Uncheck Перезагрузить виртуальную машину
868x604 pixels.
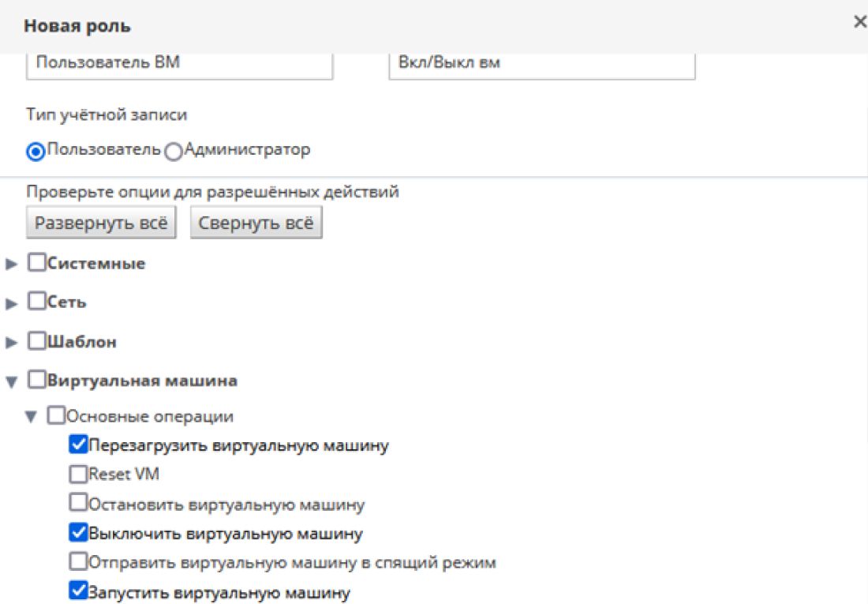78,446
